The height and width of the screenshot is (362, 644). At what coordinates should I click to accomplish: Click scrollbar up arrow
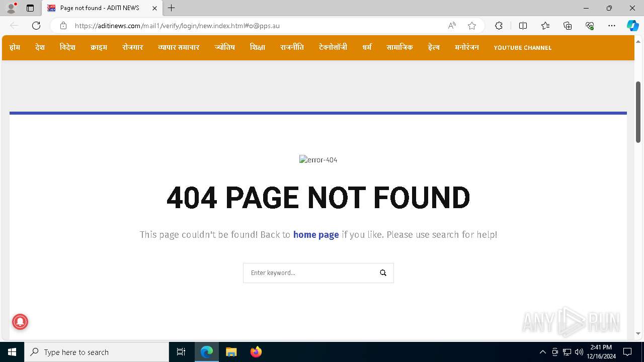point(638,41)
